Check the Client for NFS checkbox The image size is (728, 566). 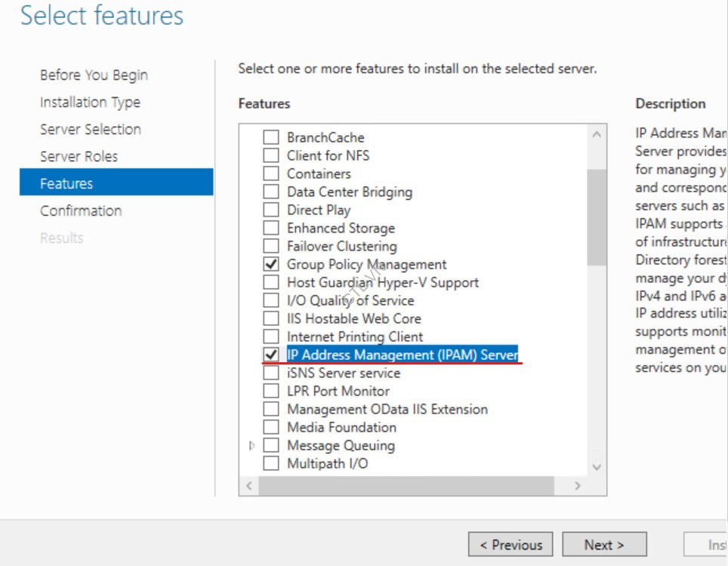tap(270, 155)
